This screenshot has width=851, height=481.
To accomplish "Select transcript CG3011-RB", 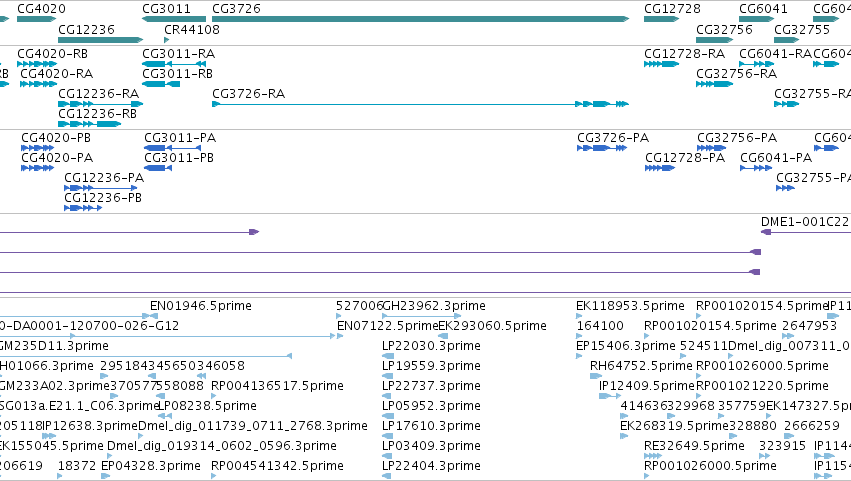I will 161,84.
